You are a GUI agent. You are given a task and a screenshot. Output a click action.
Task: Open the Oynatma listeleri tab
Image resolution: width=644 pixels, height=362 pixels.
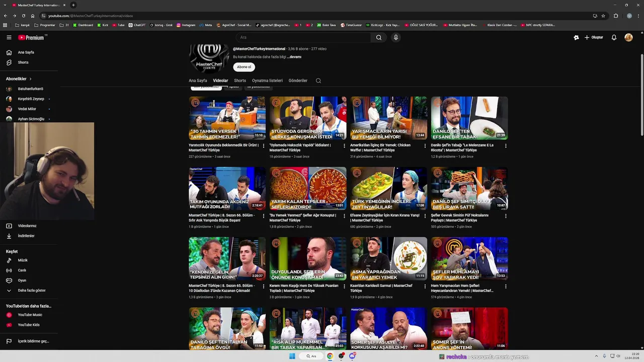point(267,80)
